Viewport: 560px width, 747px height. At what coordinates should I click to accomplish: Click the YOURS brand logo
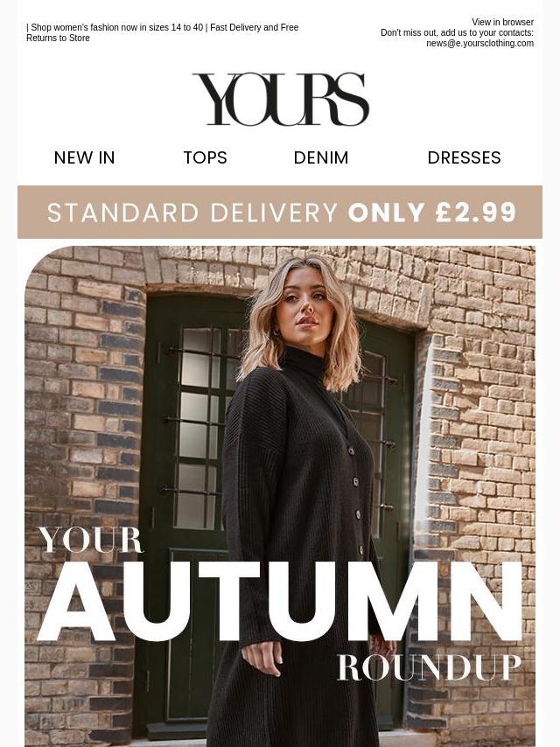point(280,99)
